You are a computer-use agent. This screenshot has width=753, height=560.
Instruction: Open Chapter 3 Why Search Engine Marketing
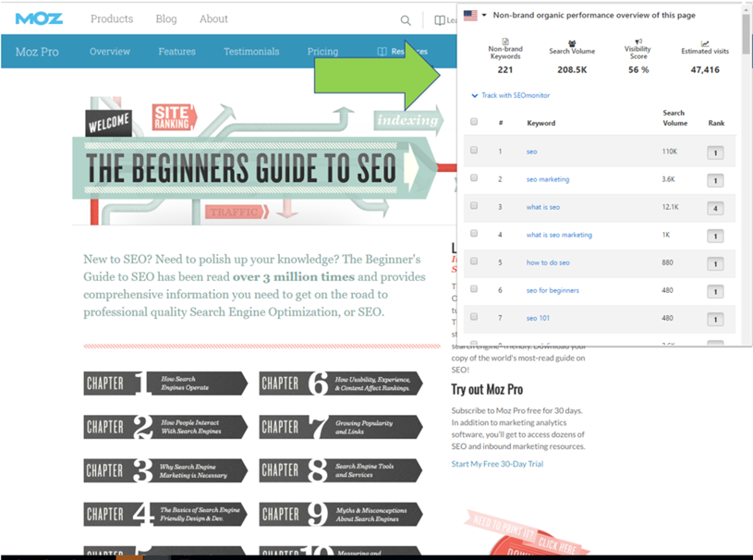pyautogui.click(x=165, y=470)
